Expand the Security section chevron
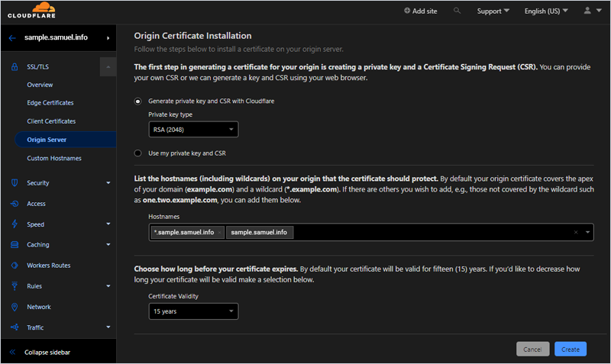This screenshot has height=364, width=611. coord(108,182)
